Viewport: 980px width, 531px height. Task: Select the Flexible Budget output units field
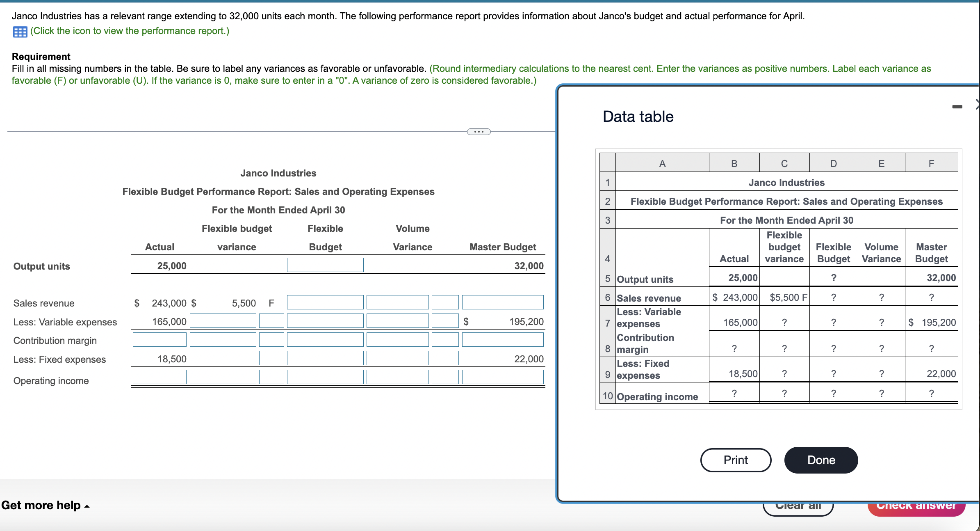[x=325, y=265]
